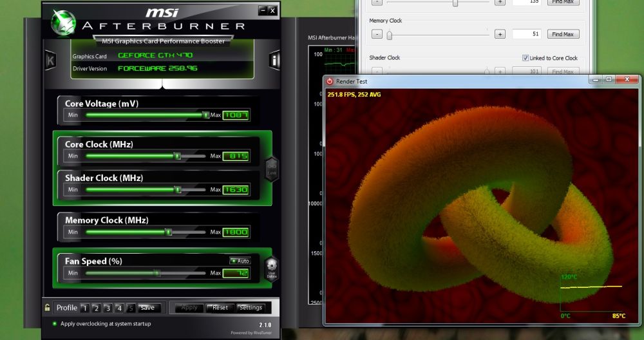Viewport: 644px width, 340px height.
Task: Select Profile slot 1
Action: pos(84,308)
